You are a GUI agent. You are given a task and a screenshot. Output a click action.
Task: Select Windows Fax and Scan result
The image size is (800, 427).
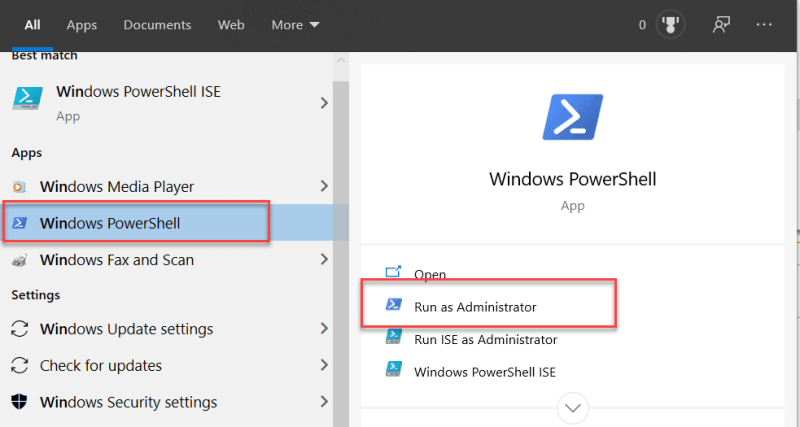(x=167, y=259)
